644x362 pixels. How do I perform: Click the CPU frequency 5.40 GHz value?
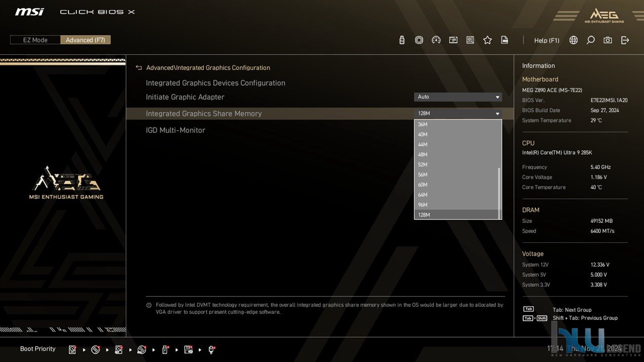(x=600, y=167)
